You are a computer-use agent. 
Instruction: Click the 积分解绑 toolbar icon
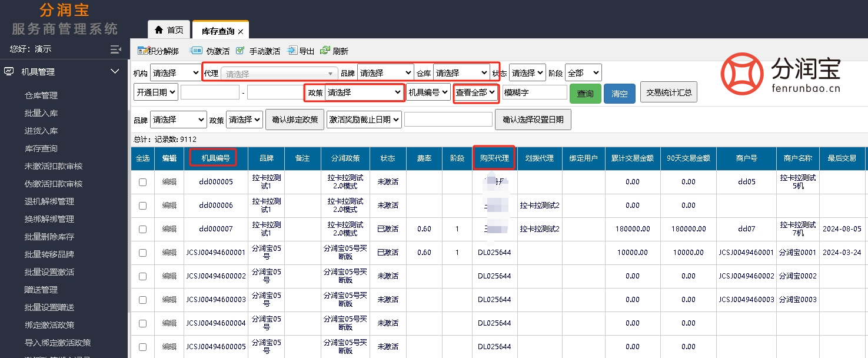click(x=141, y=51)
